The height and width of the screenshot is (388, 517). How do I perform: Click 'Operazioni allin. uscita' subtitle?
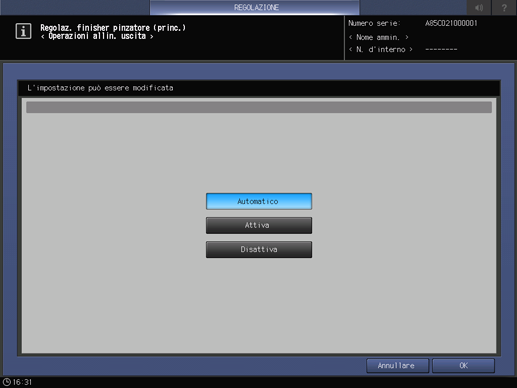click(97, 36)
